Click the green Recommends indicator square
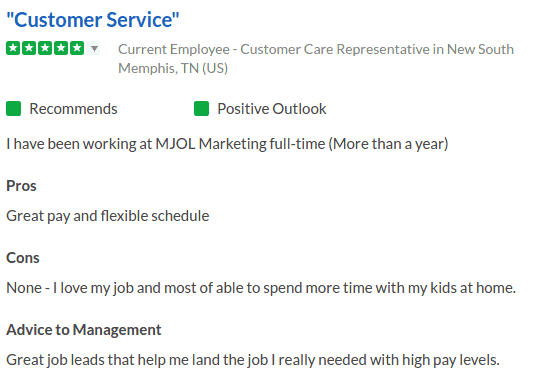 pyautogui.click(x=13, y=109)
